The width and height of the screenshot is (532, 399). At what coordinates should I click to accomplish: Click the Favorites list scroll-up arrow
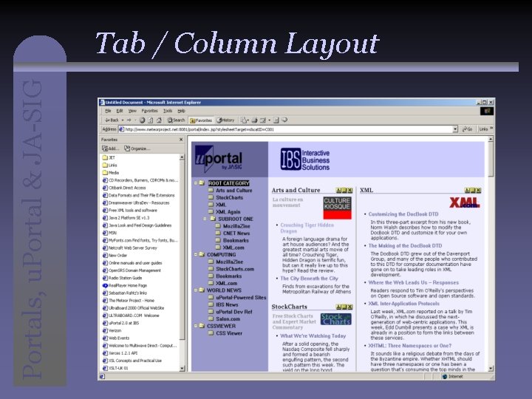[x=182, y=157]
